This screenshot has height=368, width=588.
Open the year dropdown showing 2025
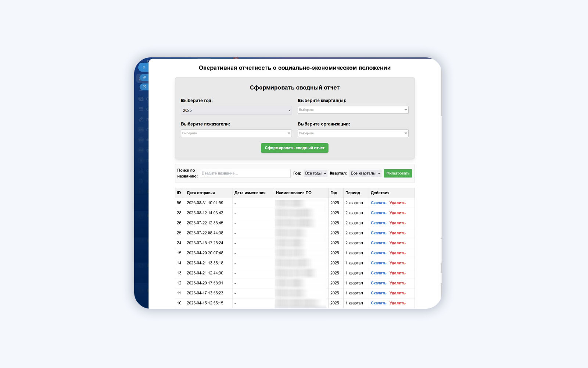point(236,110)
